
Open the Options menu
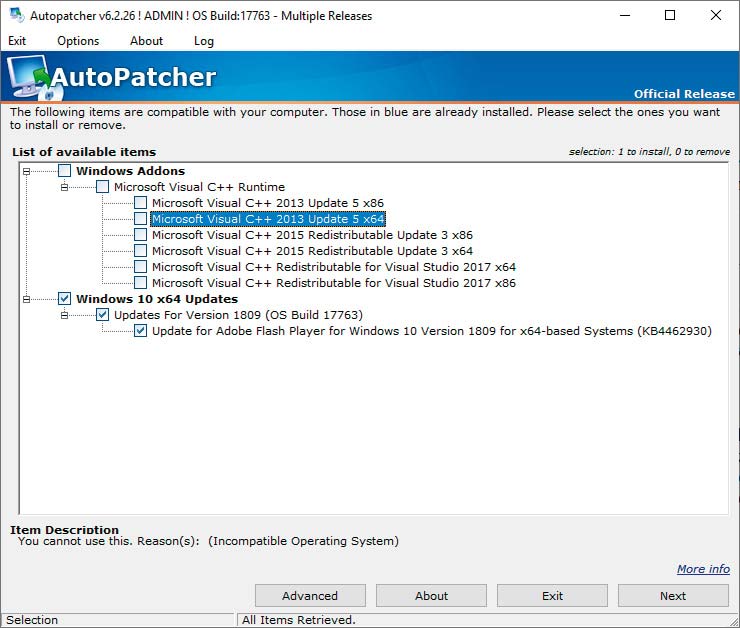click(x=78, y=41)
